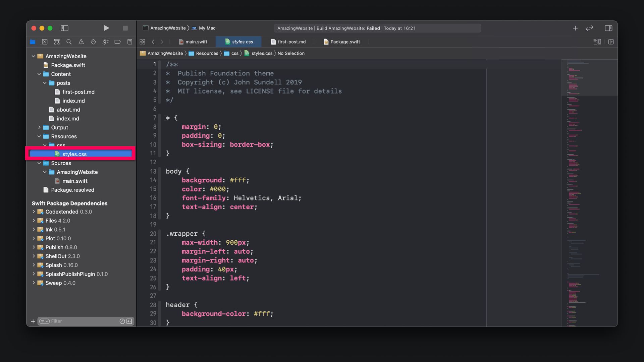644x362 pixels.
Task: Toggle the inspector panel on the right
Action: (608, 28)
